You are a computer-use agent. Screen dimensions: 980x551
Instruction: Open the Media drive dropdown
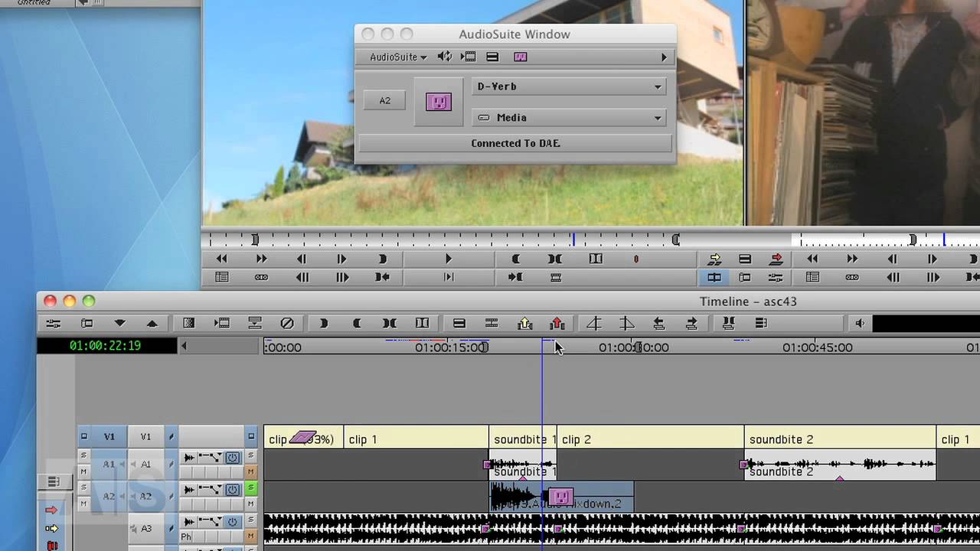(569, 118)
